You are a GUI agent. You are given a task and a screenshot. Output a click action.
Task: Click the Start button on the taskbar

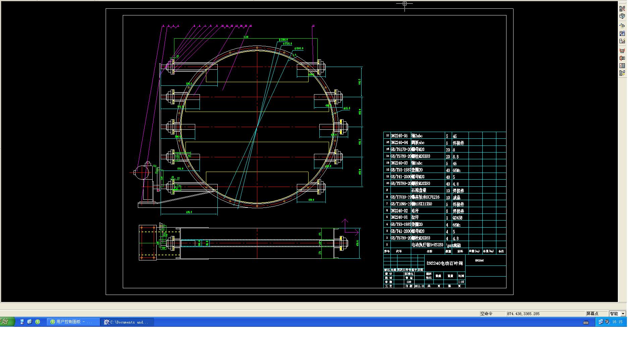pyautogui.click(x=7, y=322)
